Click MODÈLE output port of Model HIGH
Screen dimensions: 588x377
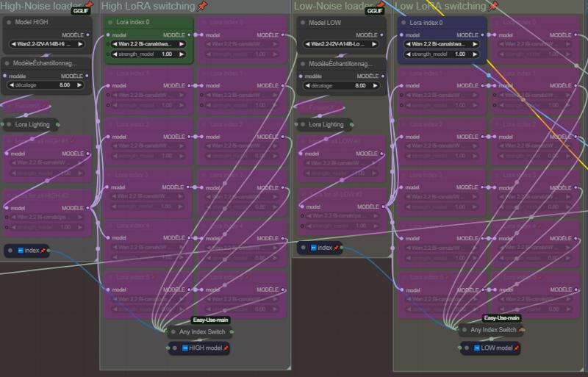pos(87,35)
